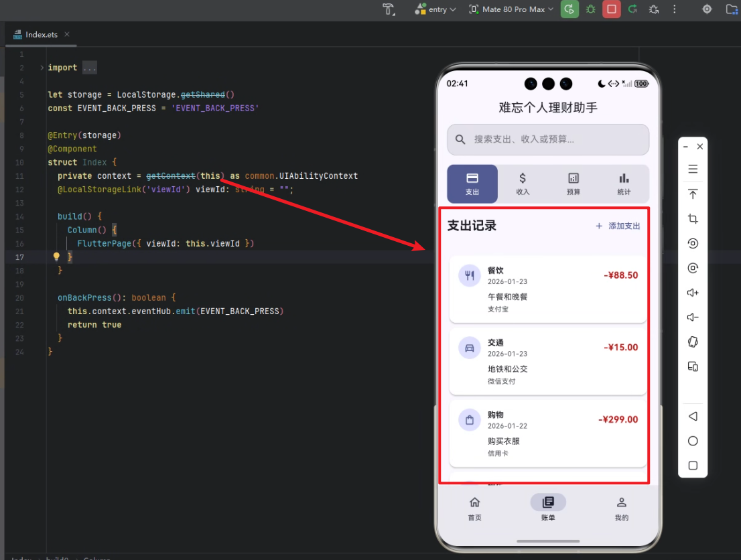Image resolution: width=741 pixels, height=560 pixels.
Task: Click the multi-device screen icon in emulator panel
Action: pos(693,366)
